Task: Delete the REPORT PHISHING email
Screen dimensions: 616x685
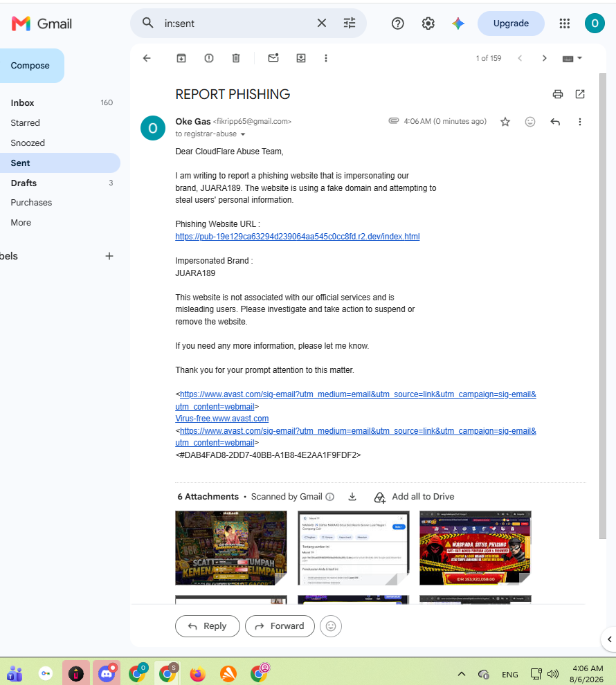Action: click(236, 58)
